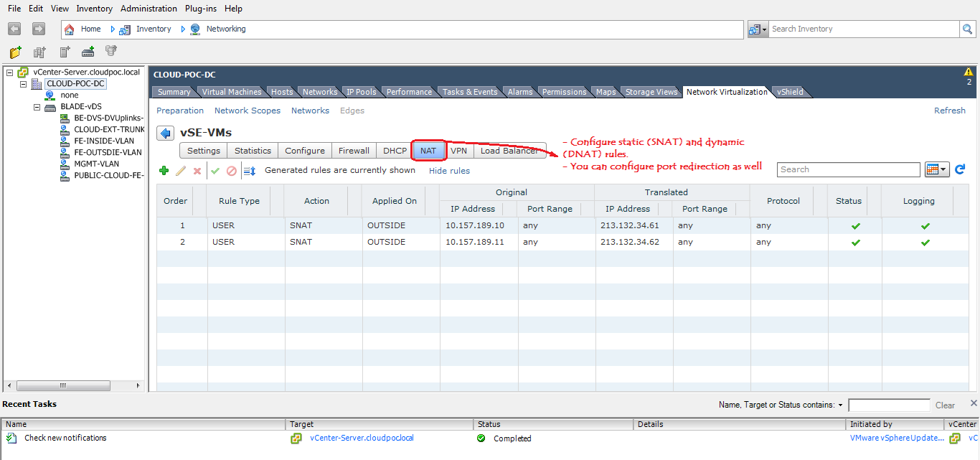Click the red disable icon in rules toolbar

point(231,170)
